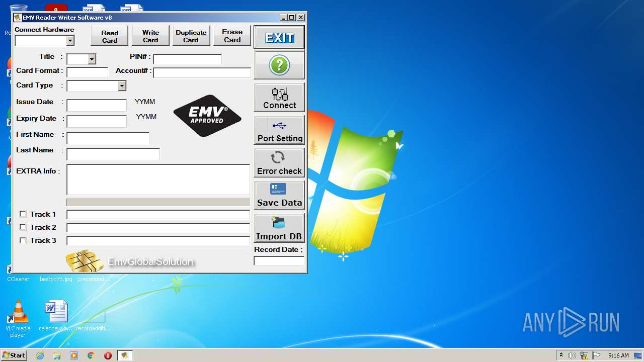Click inside the EXTRA Info text area
644x362 pixels.
(158, 179)
